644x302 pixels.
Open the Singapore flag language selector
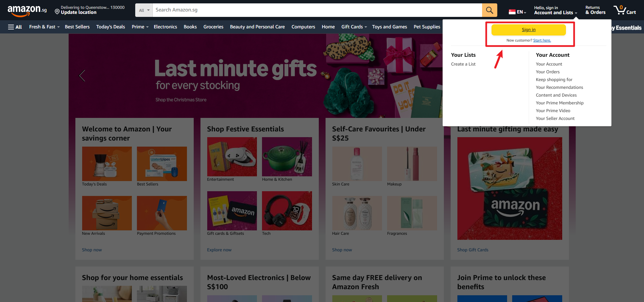(x=517, y=12)
